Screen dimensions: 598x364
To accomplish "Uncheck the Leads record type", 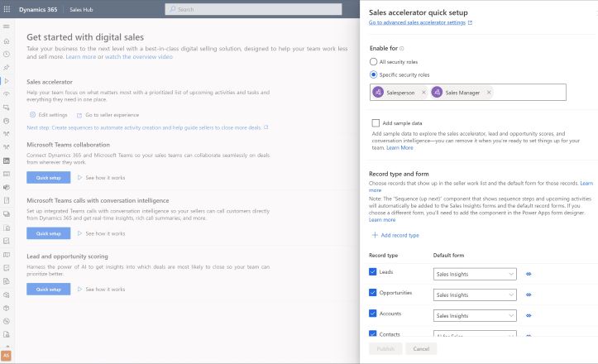I will click(x=372, y=271).
